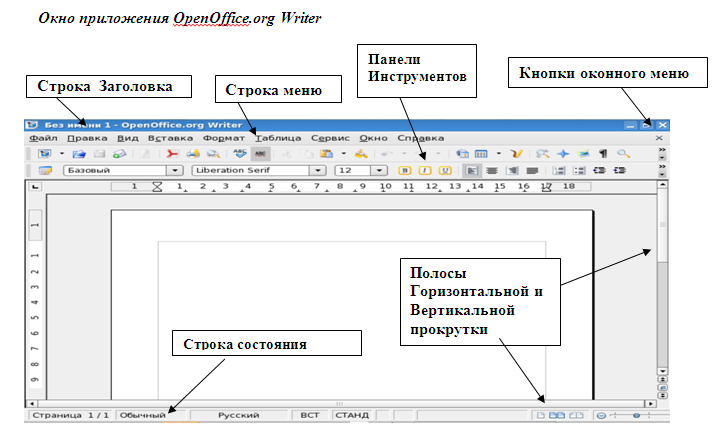Open the Правка menu
This screenshot has height=437, width=715.
click(x=87, y=138)
